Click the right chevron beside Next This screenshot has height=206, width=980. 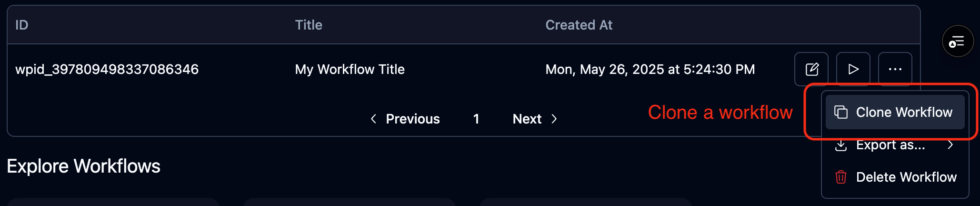coord(554,119)
